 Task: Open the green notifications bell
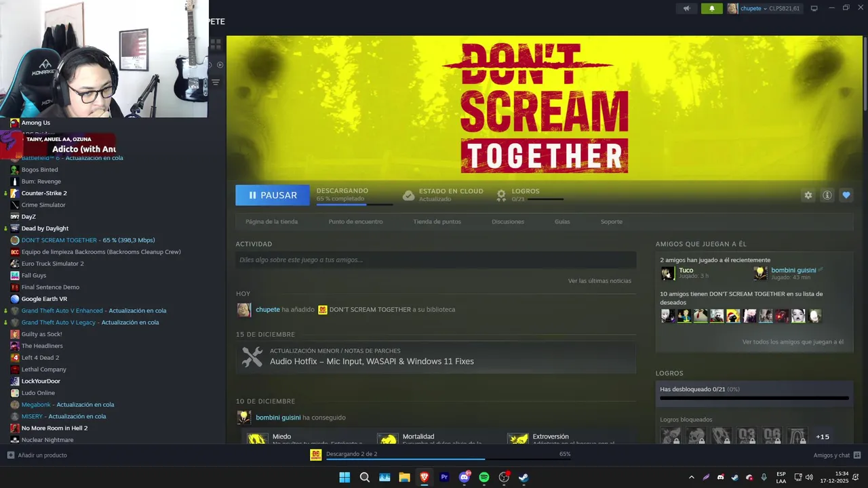(712, 9)
